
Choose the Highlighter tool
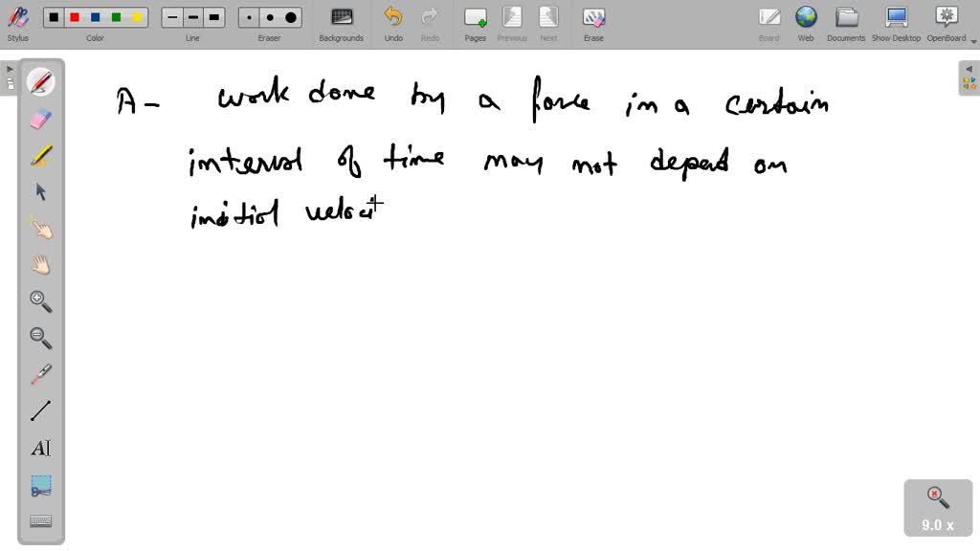40,156
